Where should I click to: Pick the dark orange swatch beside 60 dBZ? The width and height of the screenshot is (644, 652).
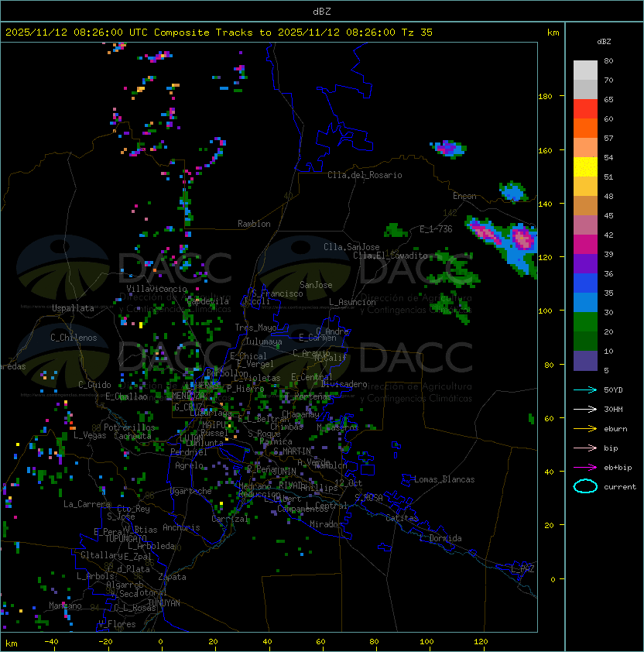pyautogui.click(x=585, y=128)
